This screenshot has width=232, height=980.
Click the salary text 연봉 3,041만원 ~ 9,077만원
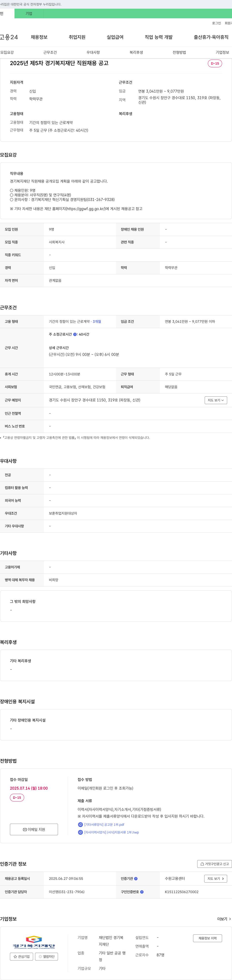161,91
